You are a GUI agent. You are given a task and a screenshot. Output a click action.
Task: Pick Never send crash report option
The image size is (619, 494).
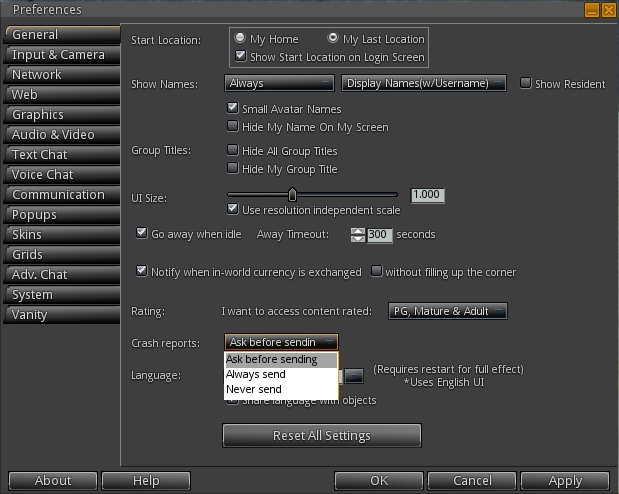254,389
